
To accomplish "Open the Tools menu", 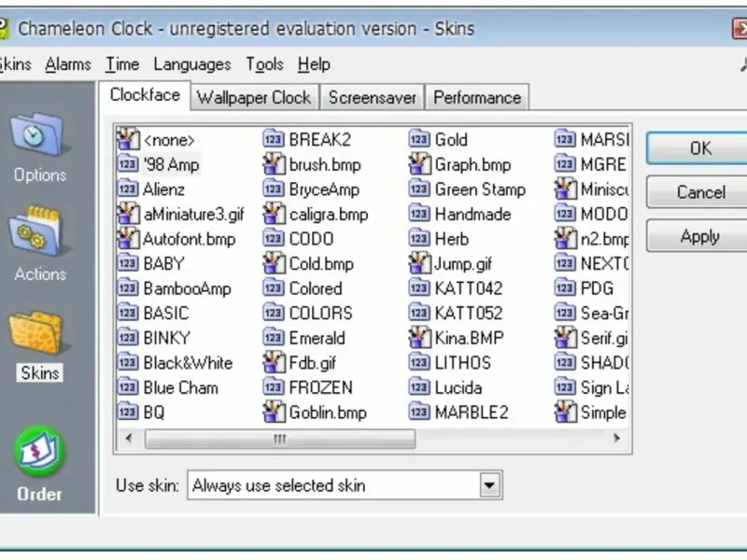I will (x=265, y=64).
